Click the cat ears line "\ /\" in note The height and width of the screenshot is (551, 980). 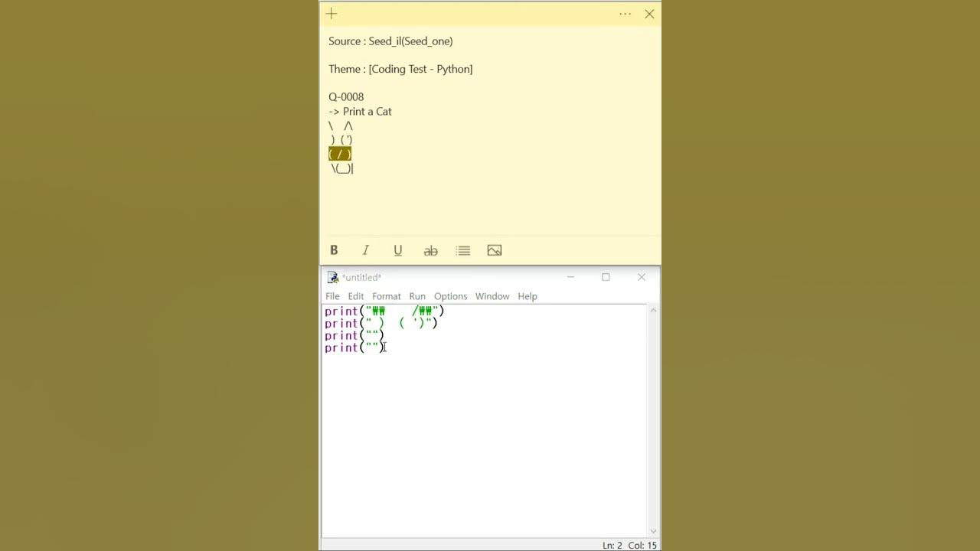(341, 126)
